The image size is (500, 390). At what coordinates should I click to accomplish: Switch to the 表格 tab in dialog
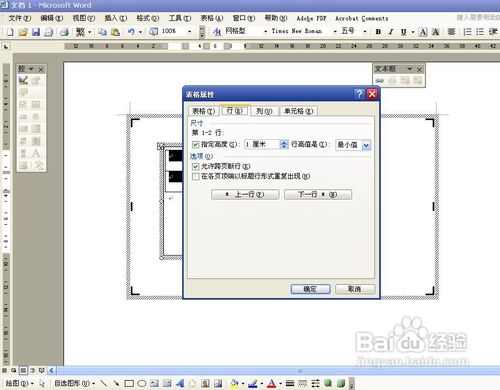pyautogui.click(x=203, y=111)
